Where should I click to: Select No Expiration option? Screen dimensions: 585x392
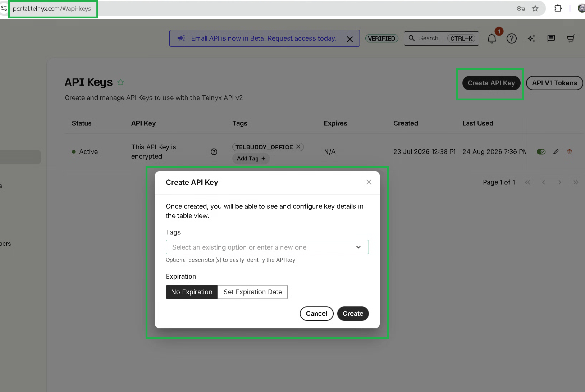point(192,292)
